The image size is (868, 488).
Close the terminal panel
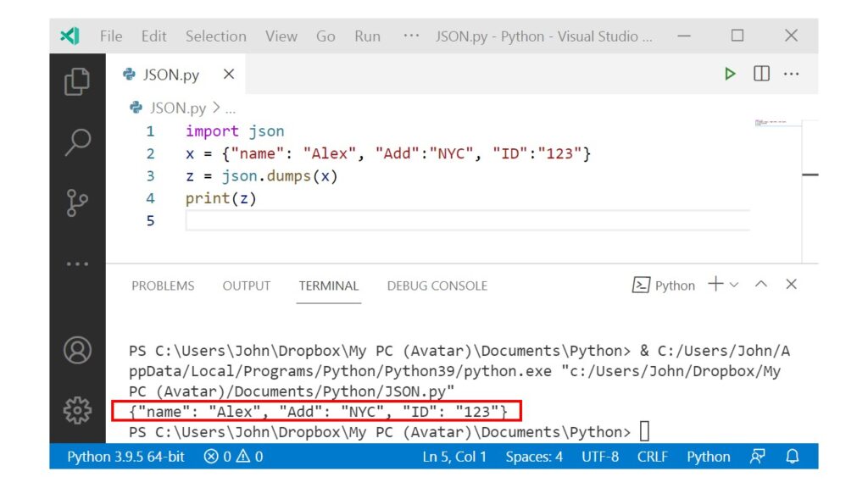point(791,285)
